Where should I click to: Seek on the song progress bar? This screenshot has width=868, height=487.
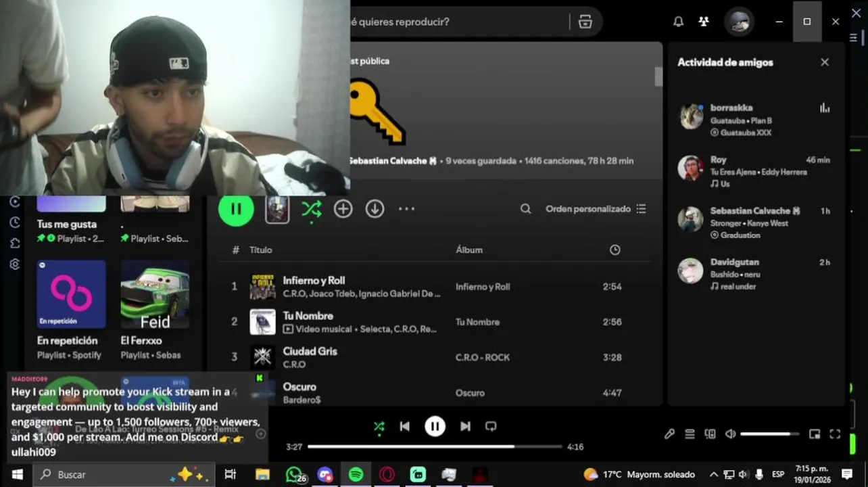click(x=435, y=446)
